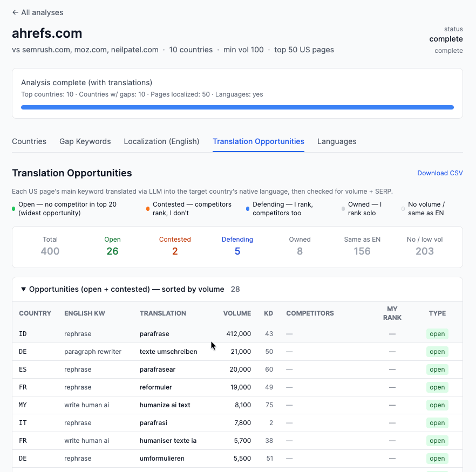Switch to the Localization (English) tab
This screenshot has width=476, height=472.
(161, 141)
